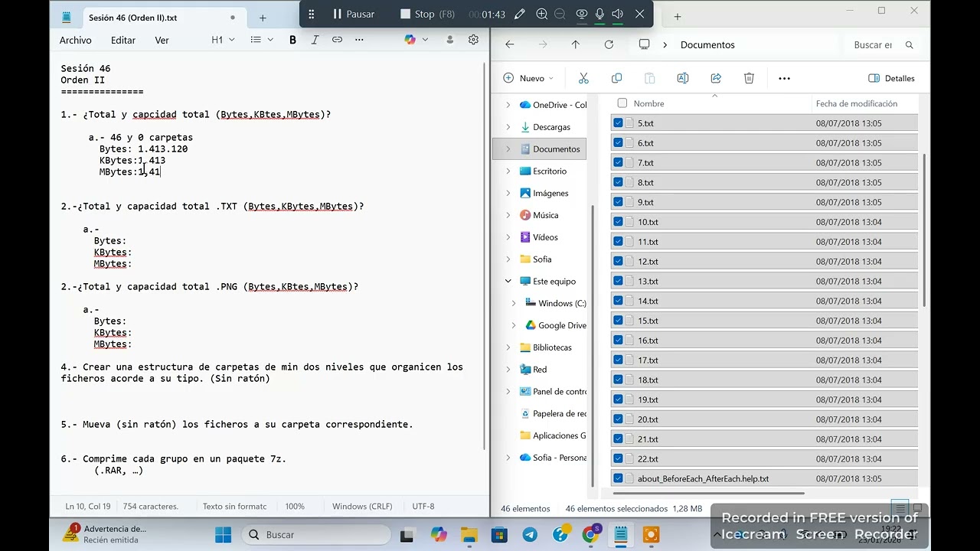Uncheck the 5.txt file checkbox
This screenshot has height=551, width=980.
point(618,123)
